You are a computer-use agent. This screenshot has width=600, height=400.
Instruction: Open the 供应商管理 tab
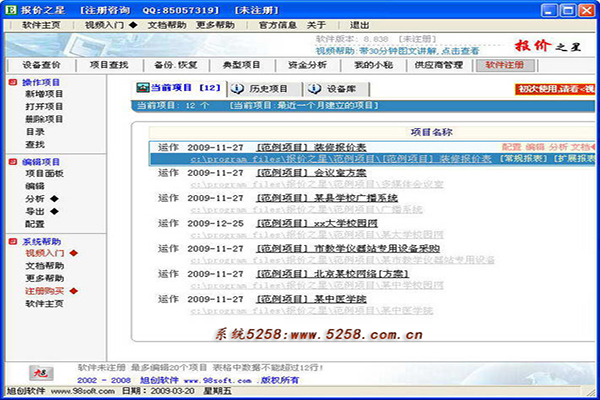[438, 65]
